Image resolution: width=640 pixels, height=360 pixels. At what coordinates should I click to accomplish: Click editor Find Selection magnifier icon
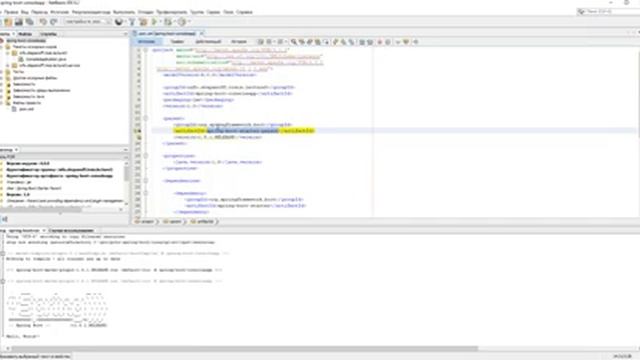(x=293, y=42)
